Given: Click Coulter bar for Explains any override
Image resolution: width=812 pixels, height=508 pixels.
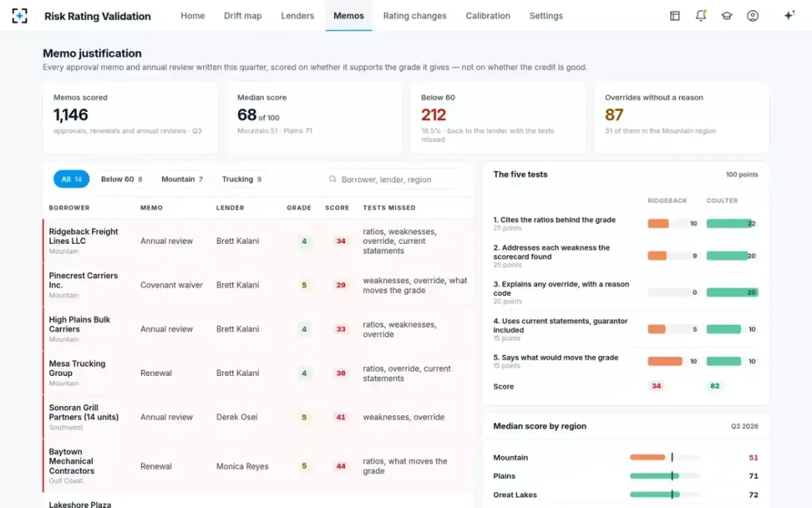Looking at the screenshot, I should click(x=732, y=293).
